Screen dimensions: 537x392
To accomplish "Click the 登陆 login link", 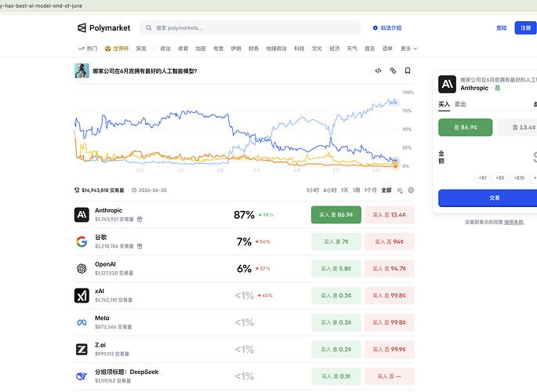I will click(x=502, y=27).
